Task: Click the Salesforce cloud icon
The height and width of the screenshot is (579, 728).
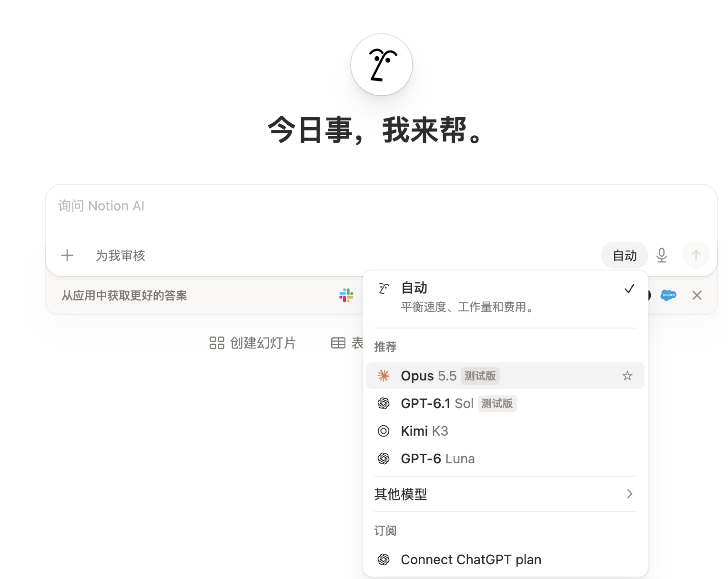Action: pyautogui.click(x=668, y=295)
